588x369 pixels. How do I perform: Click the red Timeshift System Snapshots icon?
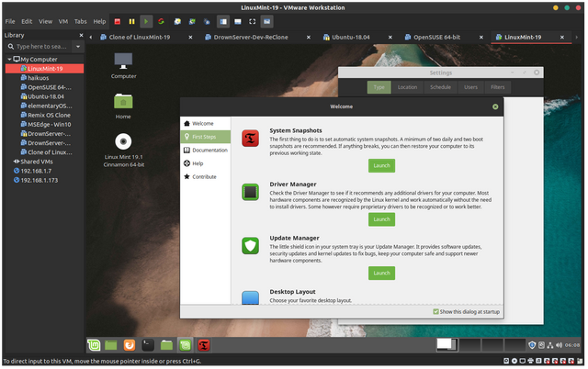(x=250, y=139)
